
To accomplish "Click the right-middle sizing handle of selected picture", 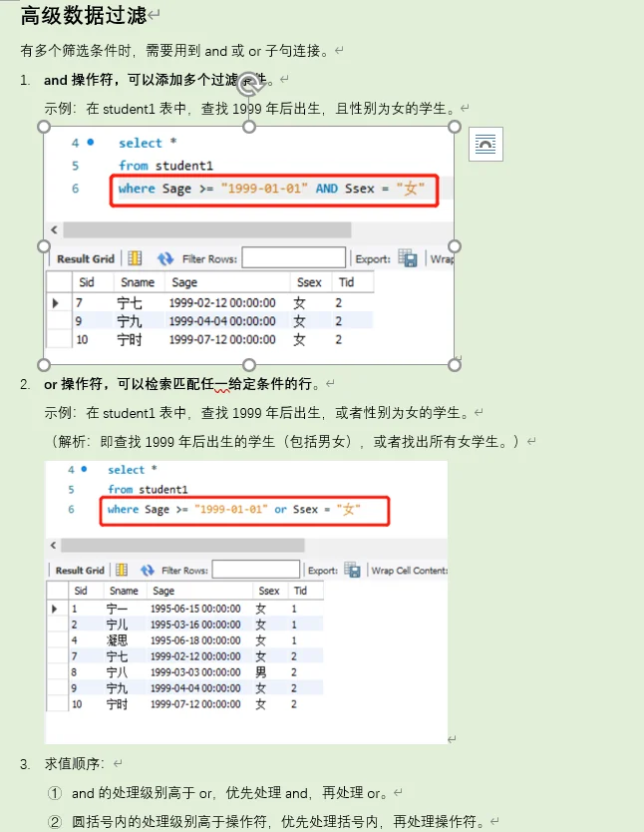I will pyautogui.click(x=455, y=246).
